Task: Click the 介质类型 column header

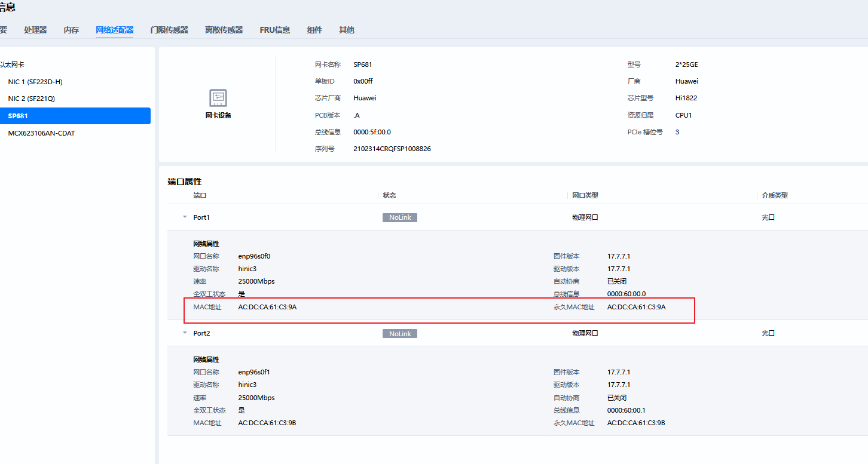Action: pyautogui.click(x=775, y=195)
